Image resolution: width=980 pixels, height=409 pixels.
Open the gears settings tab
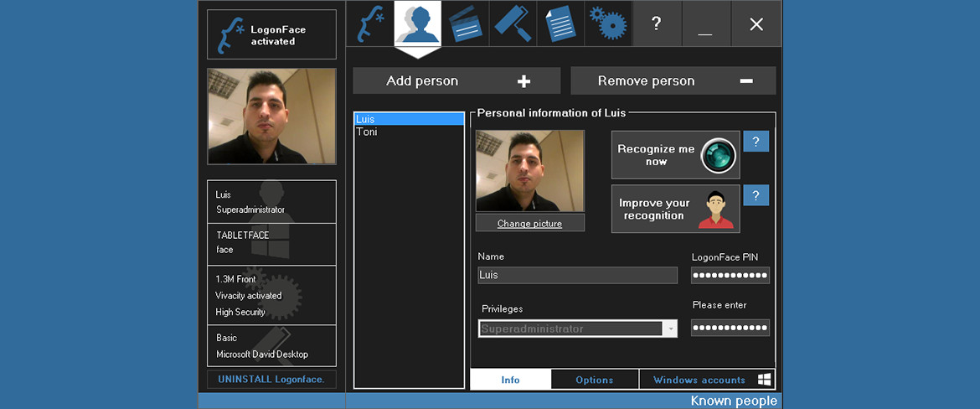point(608,23)
